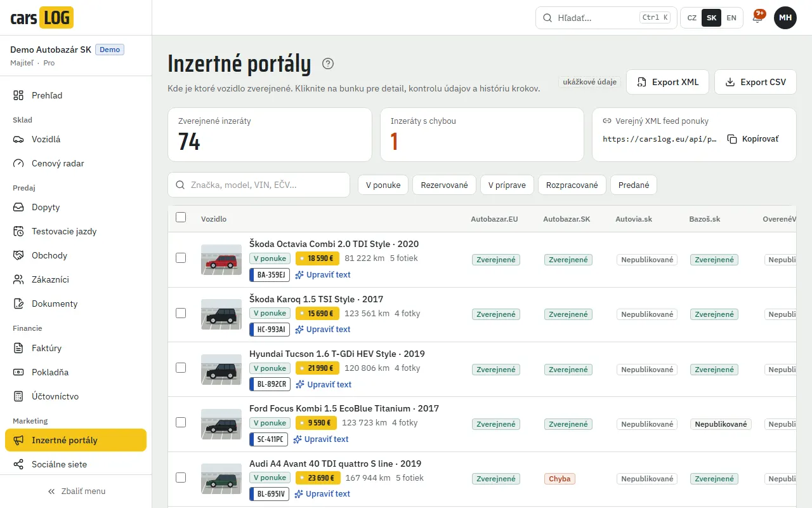
Task: Check the Hyundai Tucson row checkbox
Action: point(181,368)
